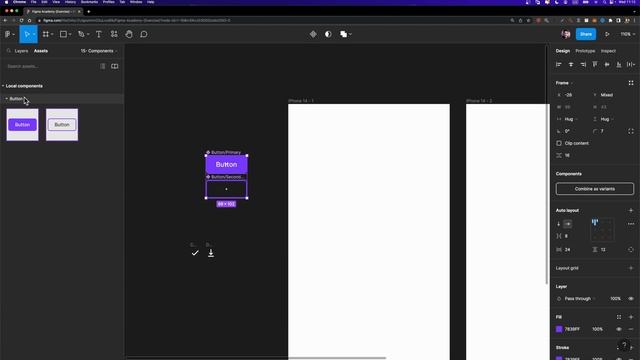
Task: Click Align bottom icon
Action: tap(619, 64)
